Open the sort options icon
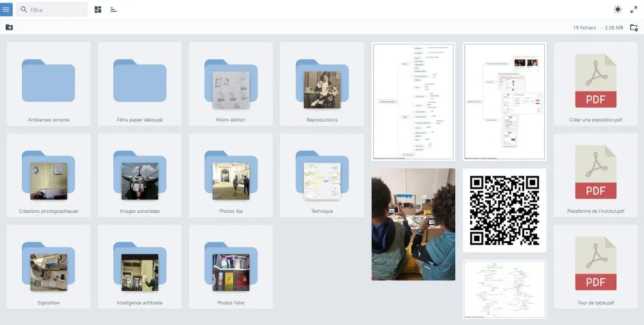 click(x=114, y=10)
